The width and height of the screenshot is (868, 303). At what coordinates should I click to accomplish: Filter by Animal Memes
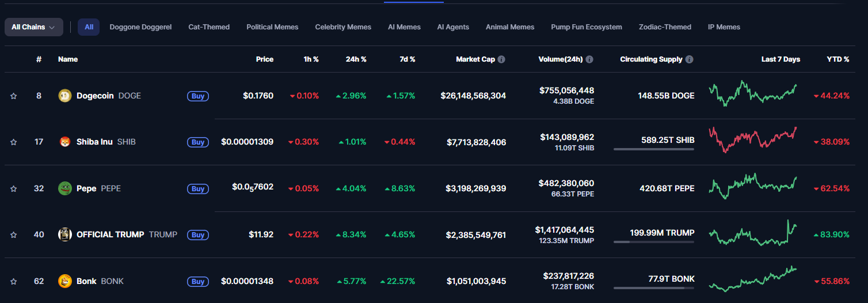pyautogui.click(x=510, y=27)
